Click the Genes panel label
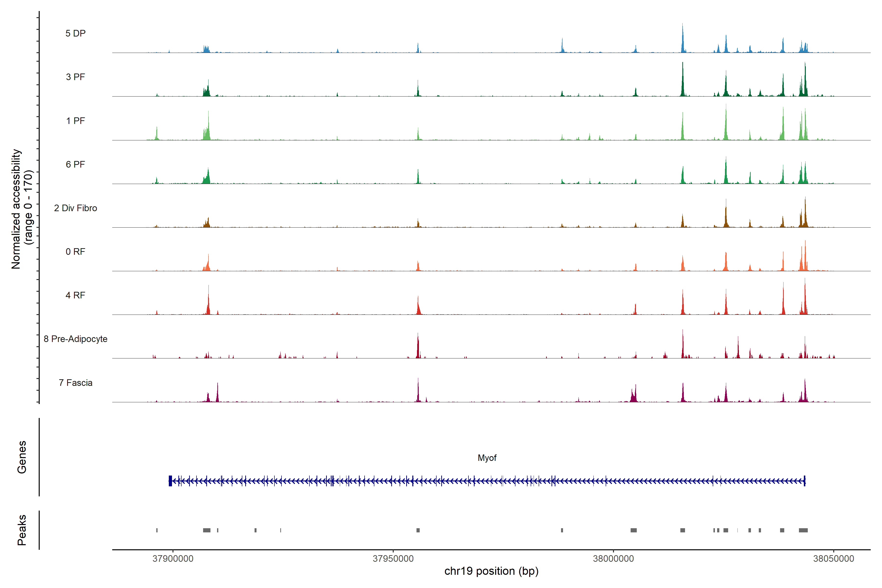This screenshot has height=588, width=882. click(22, 457)
